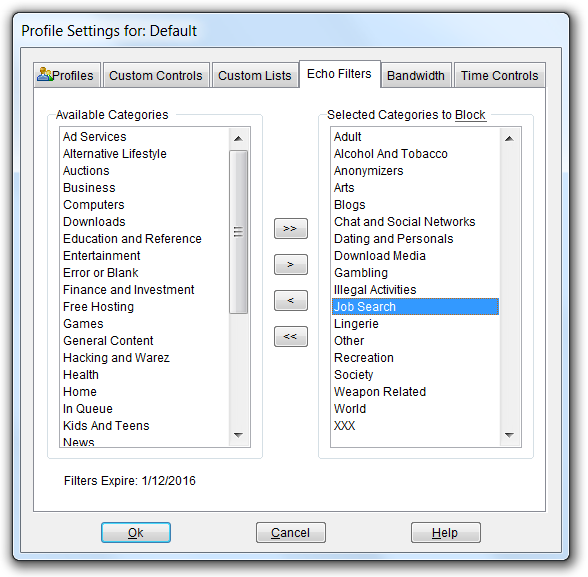This screenshot has height=577, width=588.
Task: Open the Custom Lists tab
Action: (255, 75)
